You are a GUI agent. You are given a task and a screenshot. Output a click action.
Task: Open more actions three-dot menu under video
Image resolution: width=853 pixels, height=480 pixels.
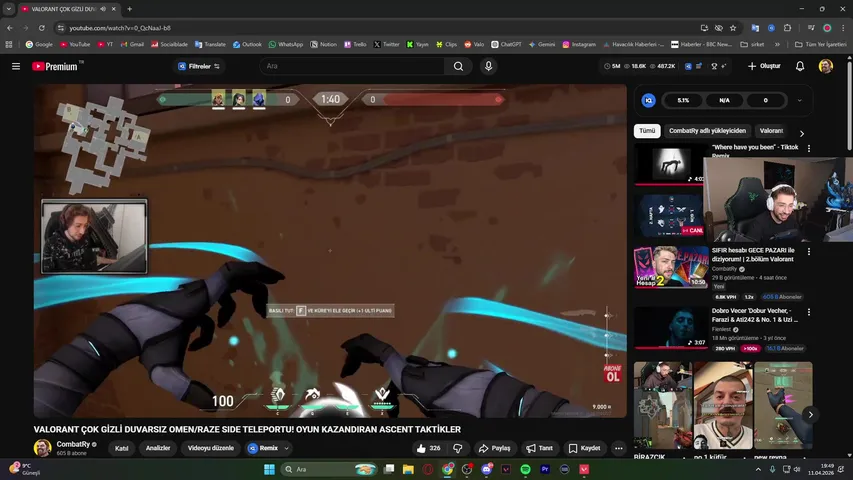[x=618, y=448]
